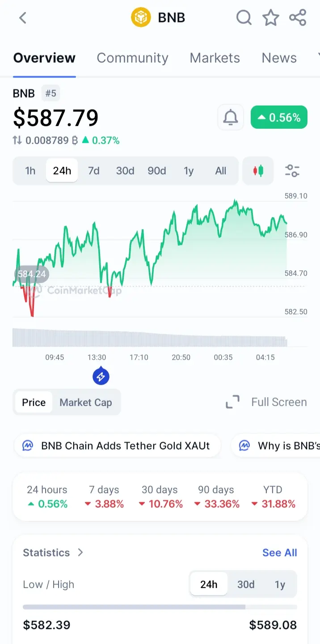The width and height of the screenshot is (320, 644).
Task: Tap the Low/High range progress bar
Action: pos(160,607)
